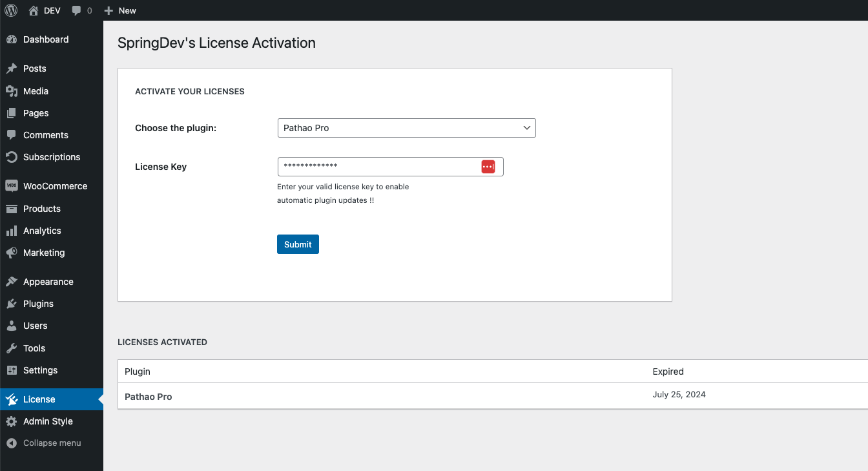This screenshot has height=471, width=868.
Task: Click the WooCommerce logo icon
Action: click(x=12, y=186)
